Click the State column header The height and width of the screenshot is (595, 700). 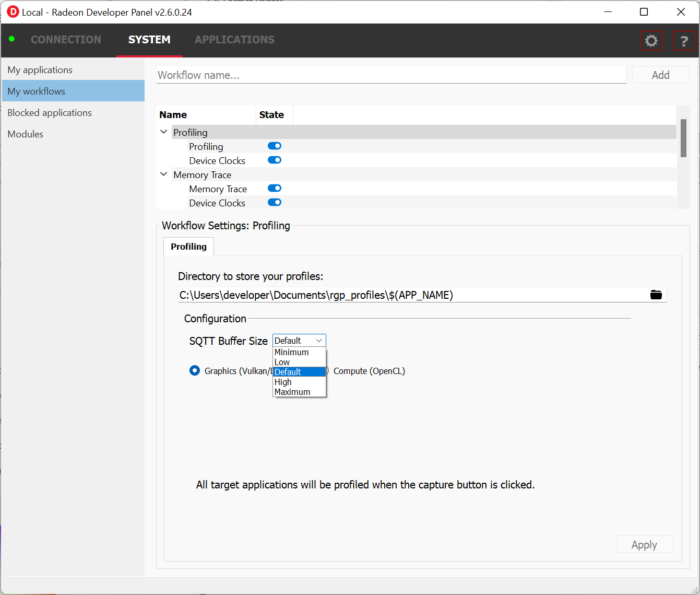(x=274, y=114)
